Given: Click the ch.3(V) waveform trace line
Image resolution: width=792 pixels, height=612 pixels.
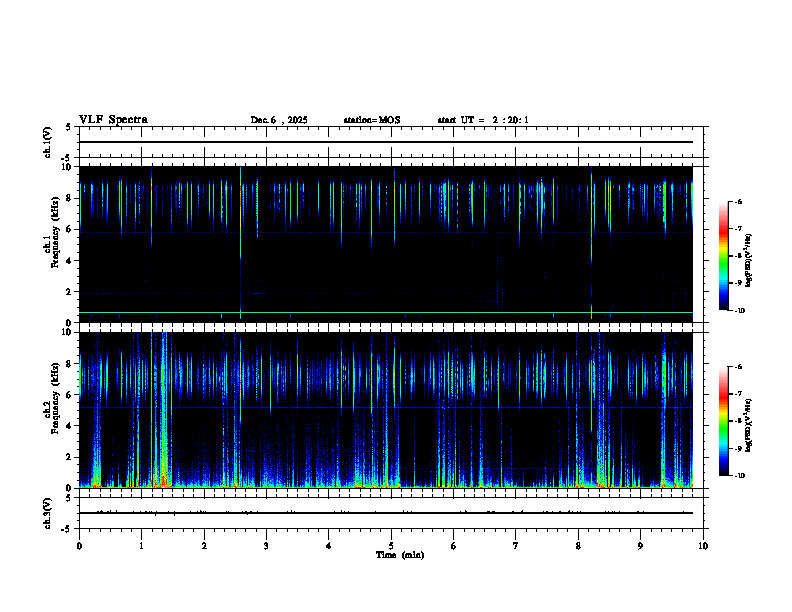Looking at the screenshot, I should point(386,513).
